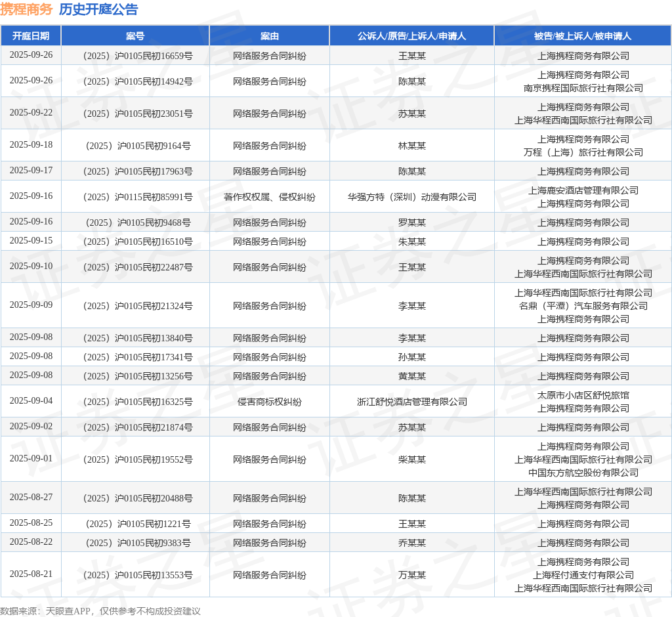Click the 开庭日期 column header
Screen dimensions: 672x617
31,36
